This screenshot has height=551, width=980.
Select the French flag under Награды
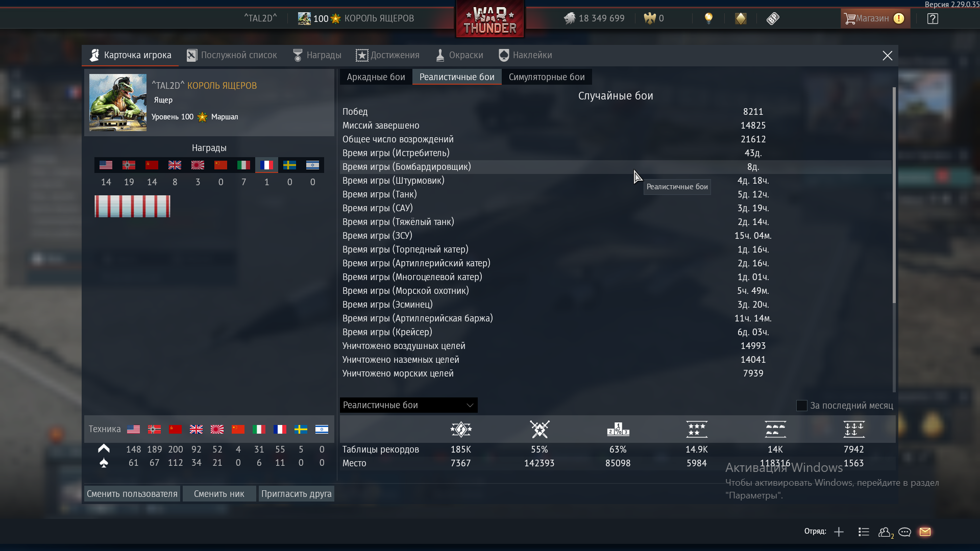pos(266,165)
